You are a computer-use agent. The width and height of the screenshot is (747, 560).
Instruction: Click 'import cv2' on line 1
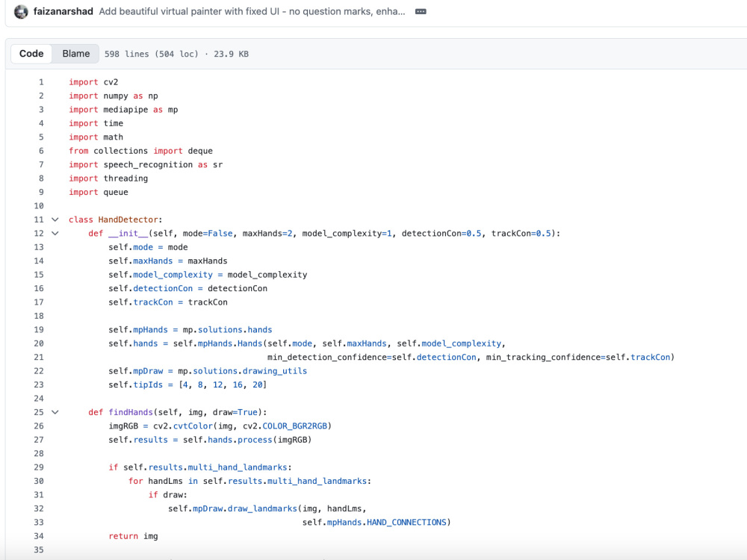tap(93, 82)
